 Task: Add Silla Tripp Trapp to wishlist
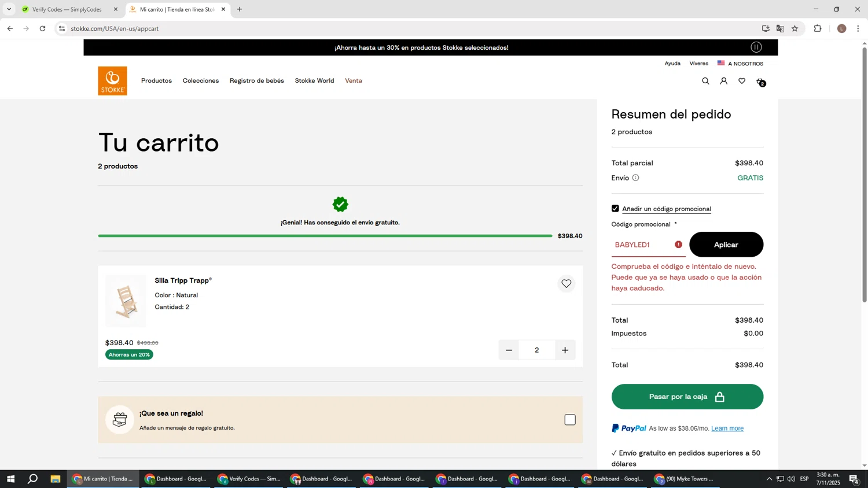566,284
